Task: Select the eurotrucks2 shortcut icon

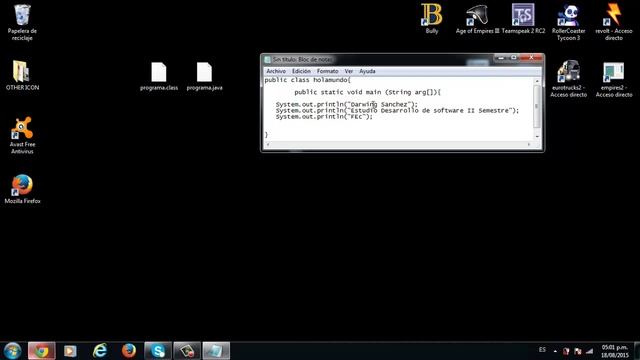Action: [x=568, y=79]
